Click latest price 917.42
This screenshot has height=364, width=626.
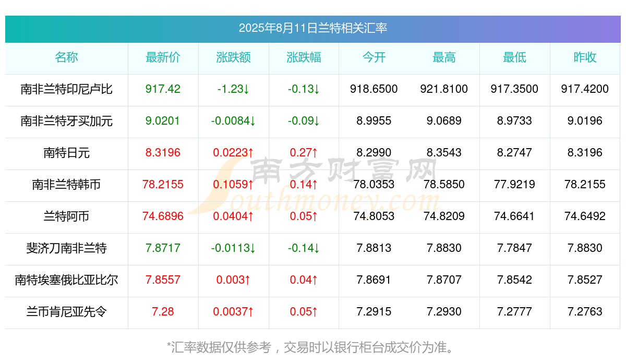[x=163, y=89]
